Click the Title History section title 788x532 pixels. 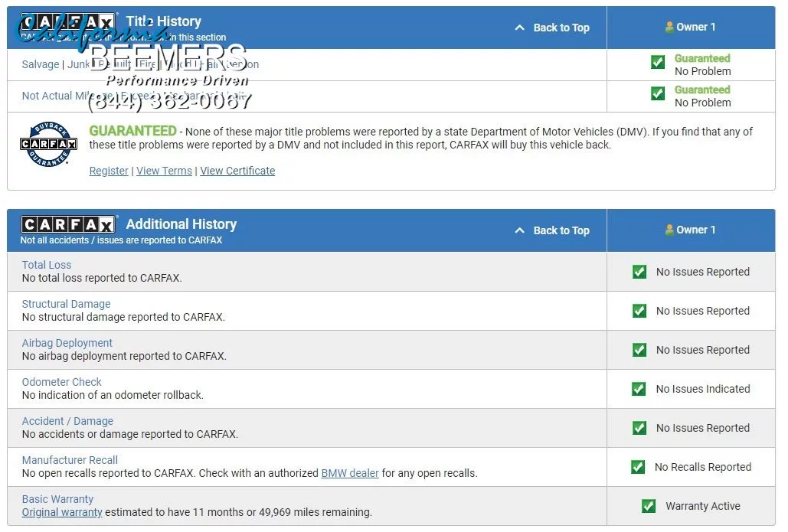point(164,21)
